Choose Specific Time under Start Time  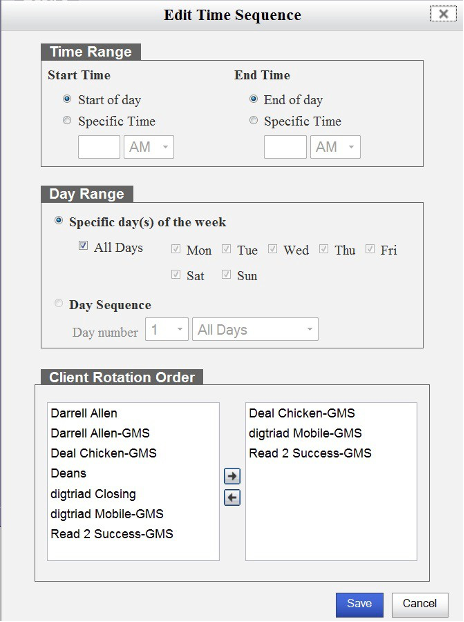coord(67,120)
